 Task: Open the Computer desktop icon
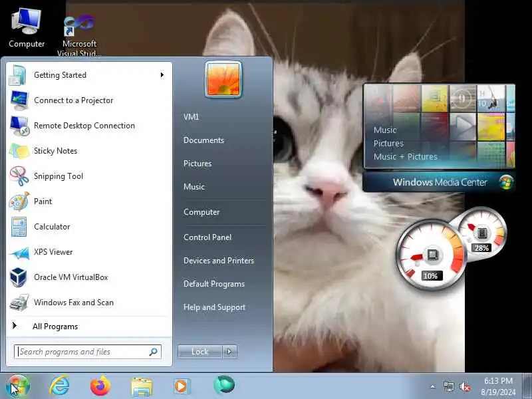coord(27,28)
